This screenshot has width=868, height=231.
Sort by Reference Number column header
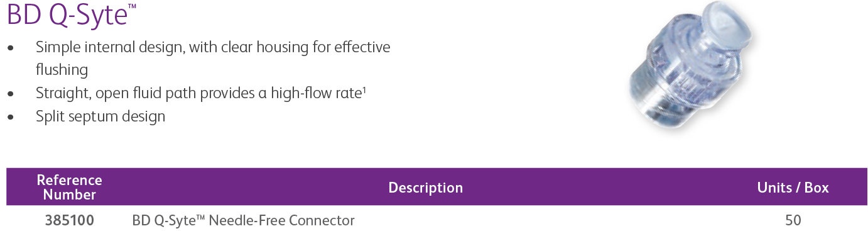click(x=69, y=187)
